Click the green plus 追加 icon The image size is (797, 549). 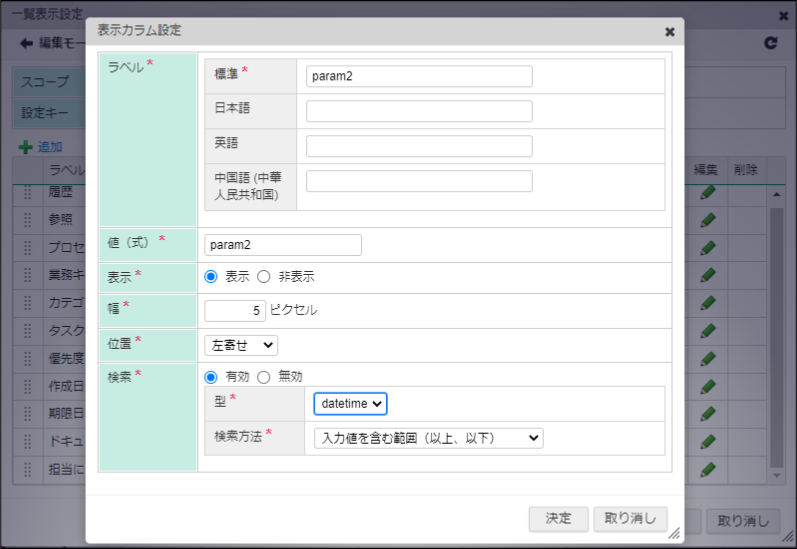pos(25,147)
